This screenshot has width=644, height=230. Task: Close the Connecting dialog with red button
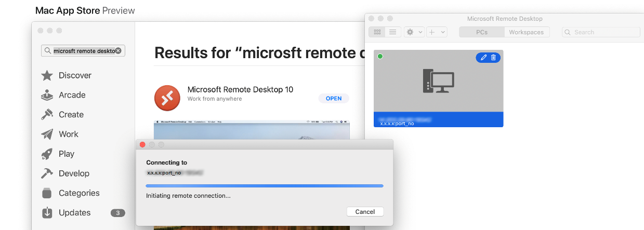tap(142, 145)
